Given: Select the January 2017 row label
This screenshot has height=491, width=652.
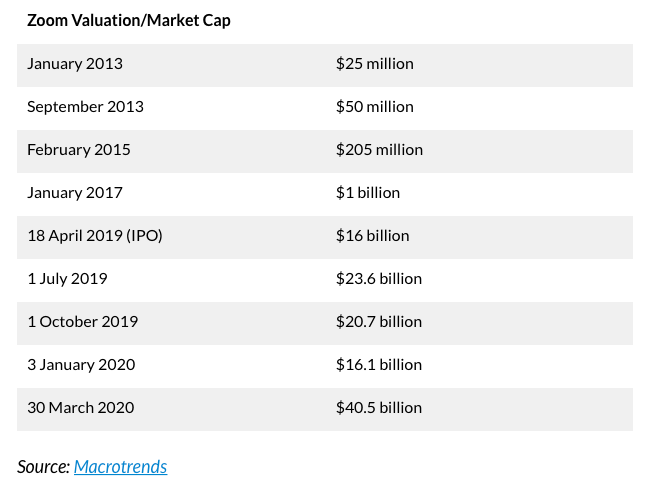Looking at the screenshot, I should 75,192.
